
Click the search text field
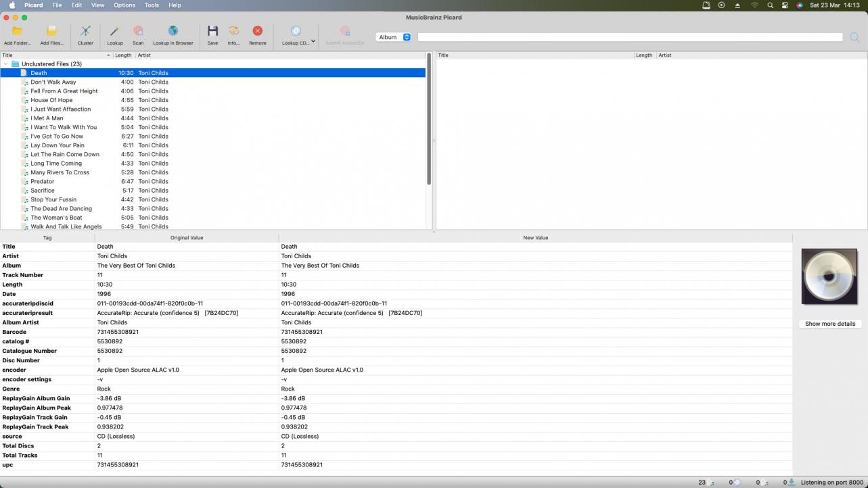click(629, 37)
